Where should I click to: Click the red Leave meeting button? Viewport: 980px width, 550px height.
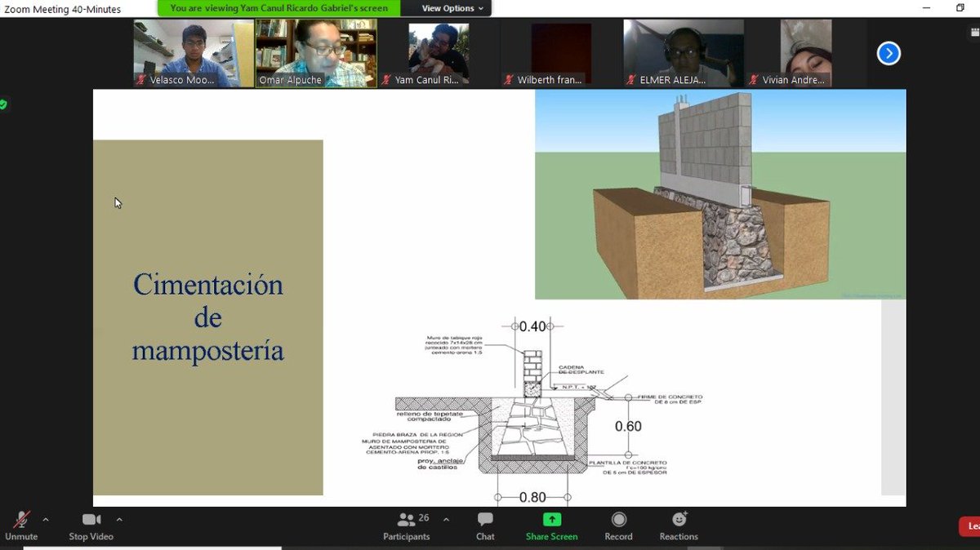971,526
